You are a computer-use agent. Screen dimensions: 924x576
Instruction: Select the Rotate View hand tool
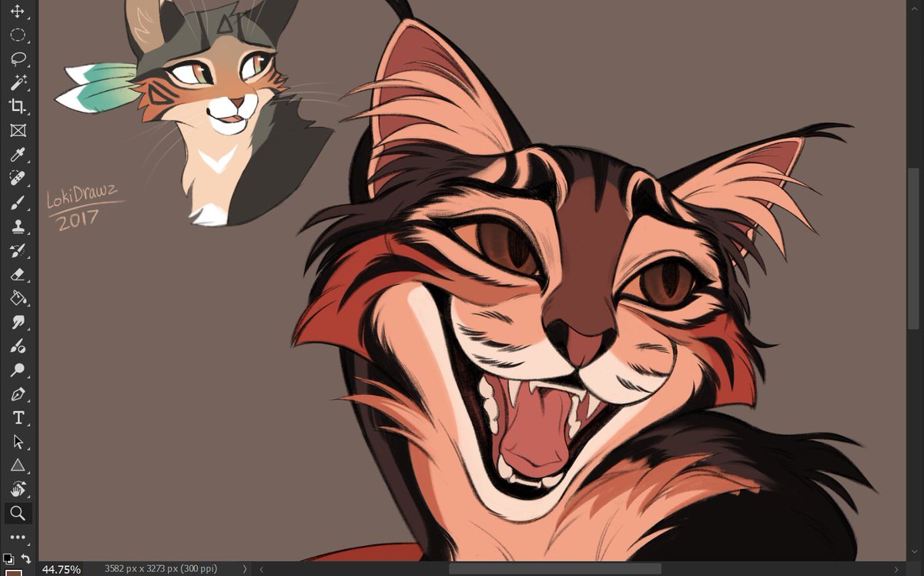click(17, 489)
